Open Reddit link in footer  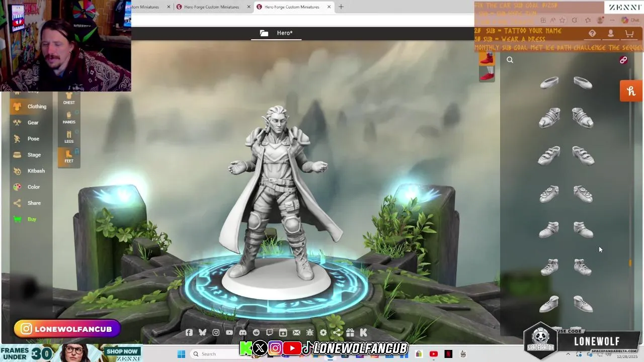[256, 332]
